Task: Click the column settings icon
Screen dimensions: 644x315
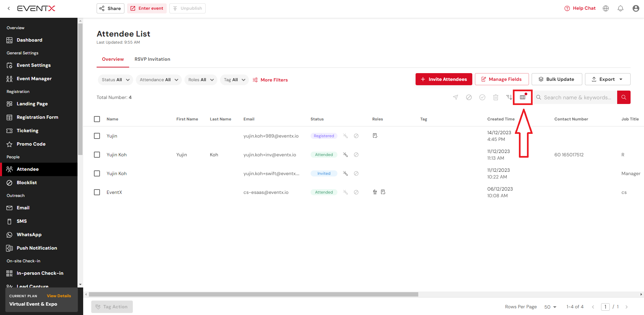Action: (x=523, y=97)
